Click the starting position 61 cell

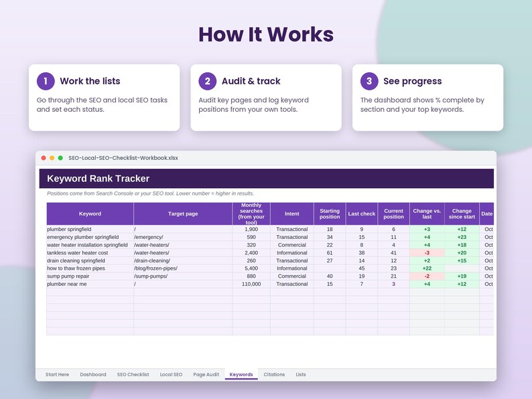tap(330, 253)
